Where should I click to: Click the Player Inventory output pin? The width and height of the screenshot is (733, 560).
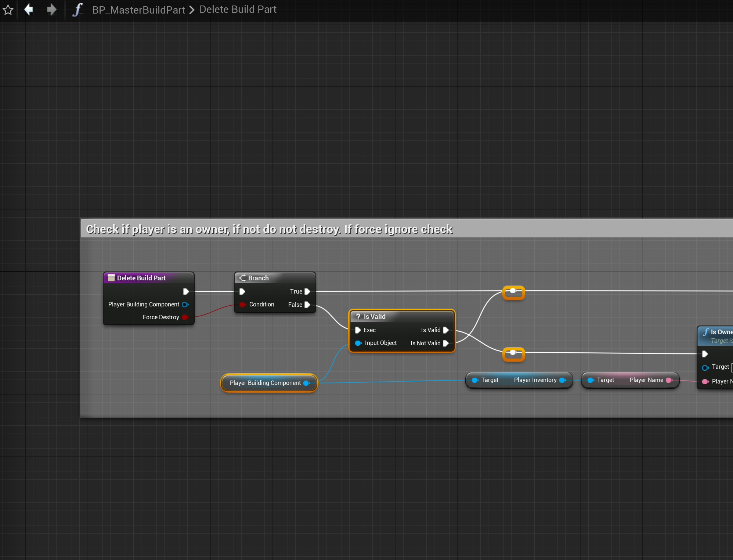[x=562, y=380]
